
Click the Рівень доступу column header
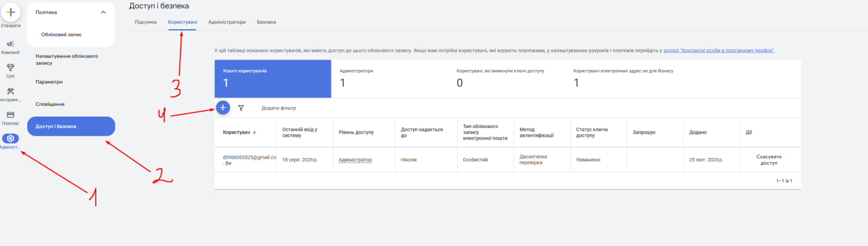(x=355, y=133)
